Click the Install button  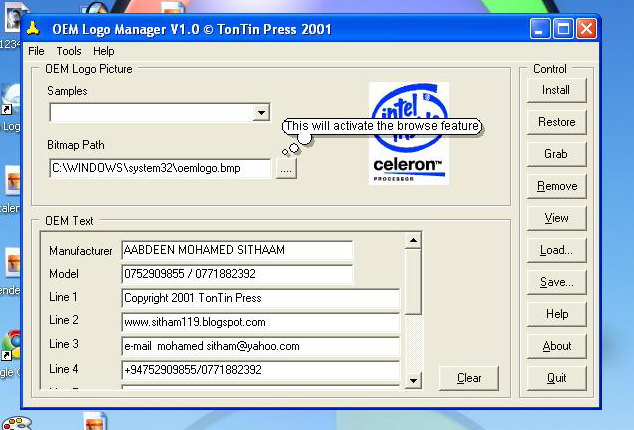[x=556, y=90]
